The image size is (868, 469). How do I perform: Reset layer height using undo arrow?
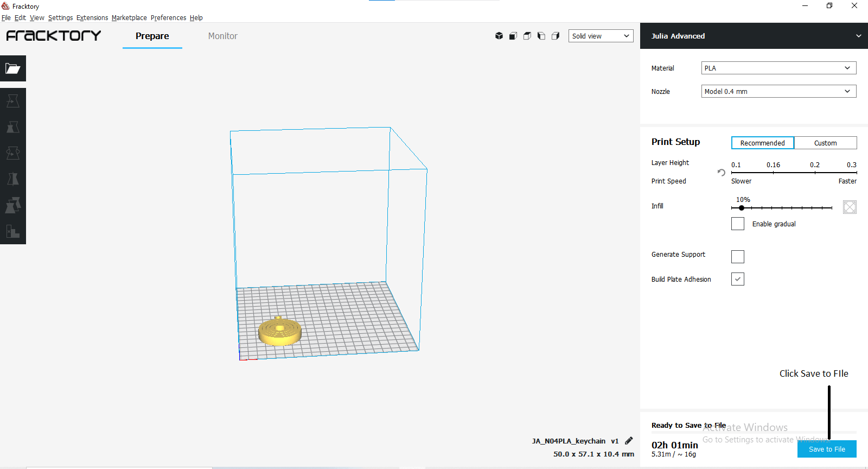pyautogui.click(x=722, y=172)
